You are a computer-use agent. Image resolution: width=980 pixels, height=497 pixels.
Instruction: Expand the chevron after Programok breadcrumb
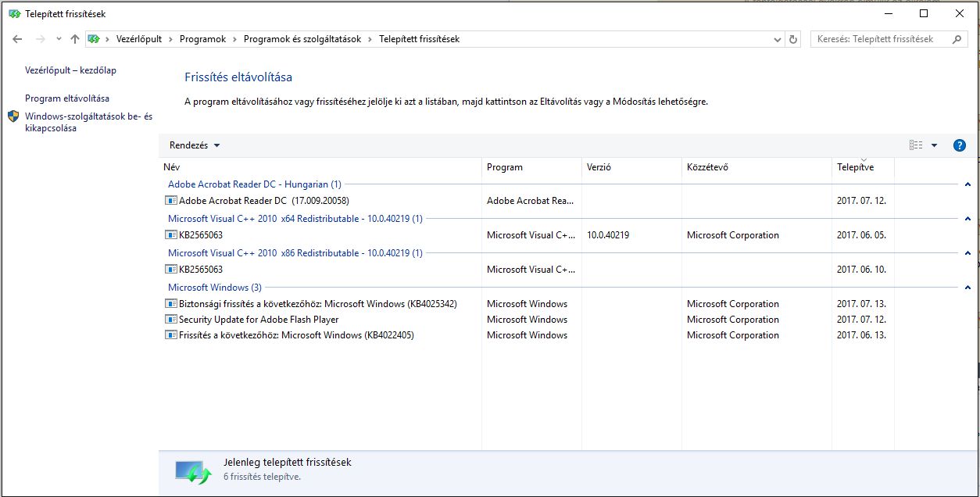[234, 39]
